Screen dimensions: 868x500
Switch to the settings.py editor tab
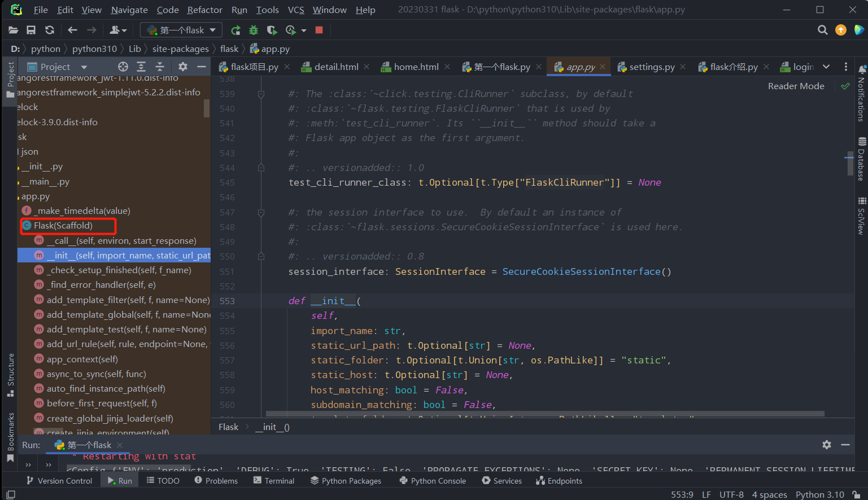(x=652, y=67)
